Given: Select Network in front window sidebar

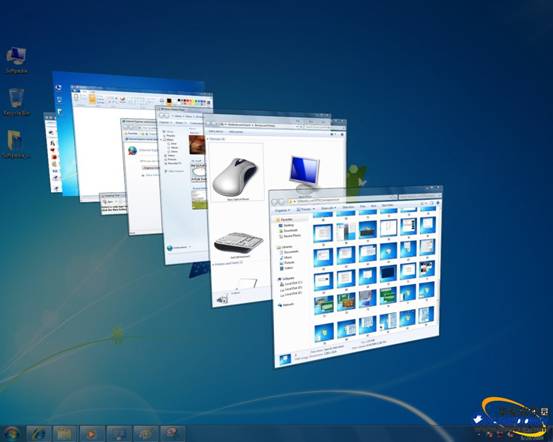Looking at the screenshot, I should tap(285, 305).
